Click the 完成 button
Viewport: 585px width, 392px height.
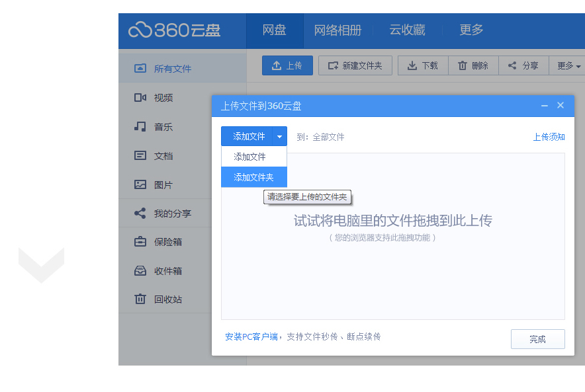(x=537, y=339)
